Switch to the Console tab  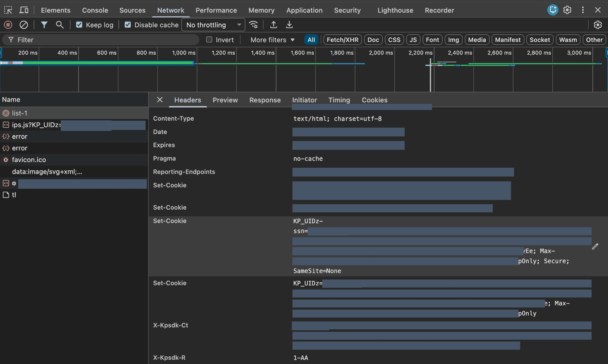click(95, 10)
